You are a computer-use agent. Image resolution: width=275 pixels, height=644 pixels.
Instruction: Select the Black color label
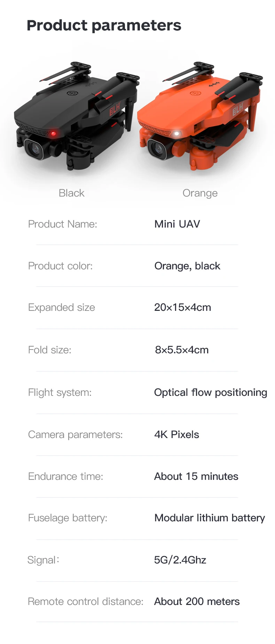pos(71,193)
